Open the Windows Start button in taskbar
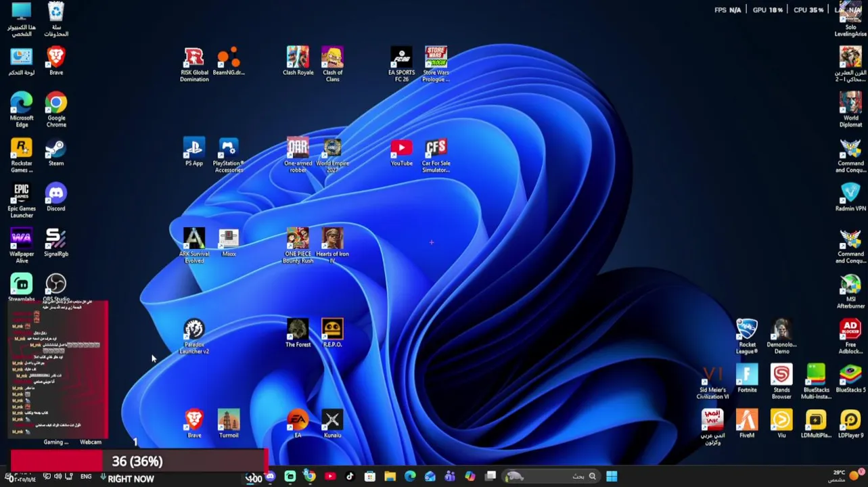Screen dimensions: 868x487 pyautogui.click(x=612, y=477)
